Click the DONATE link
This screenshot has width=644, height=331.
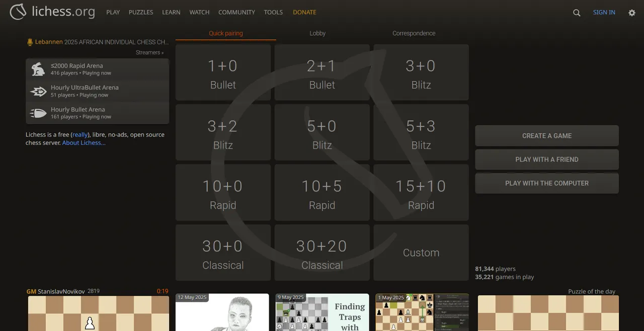[x=304, y=12]
